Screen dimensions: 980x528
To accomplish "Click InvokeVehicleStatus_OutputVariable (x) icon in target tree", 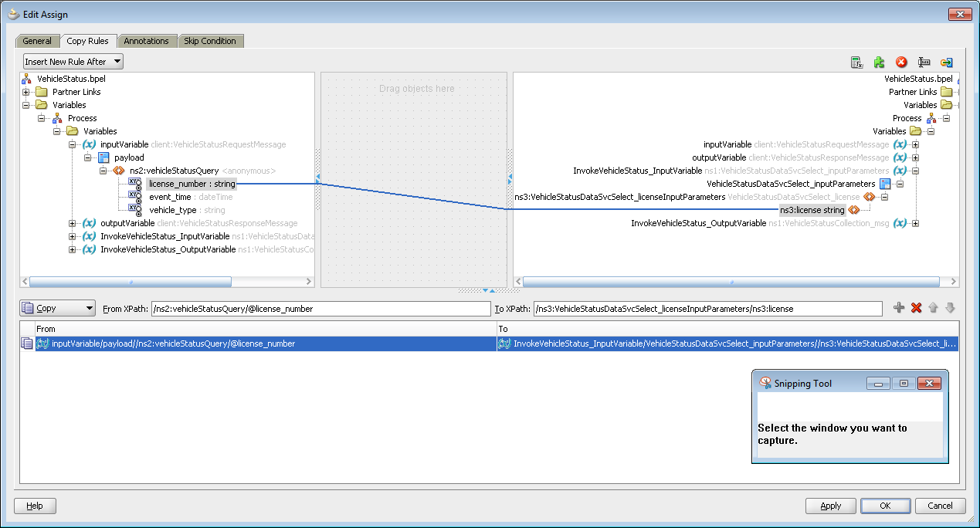I will 900,223.
